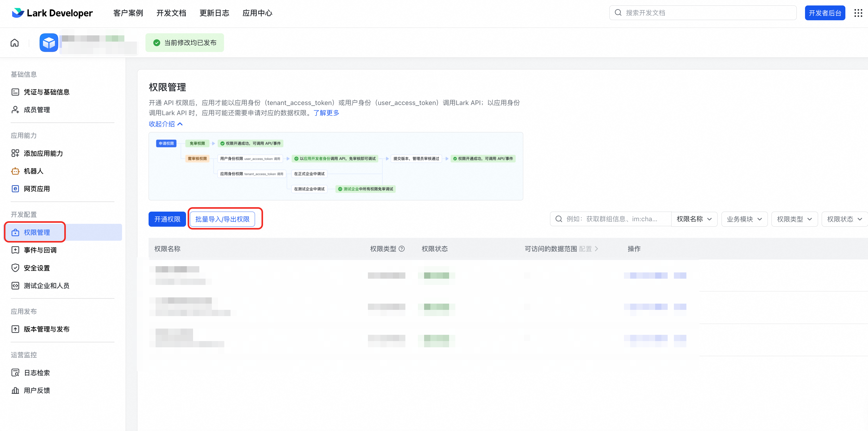Open the 了解更多 link
Image resolution: width=868 pixels, height=431 pixels.
point(326,113)
